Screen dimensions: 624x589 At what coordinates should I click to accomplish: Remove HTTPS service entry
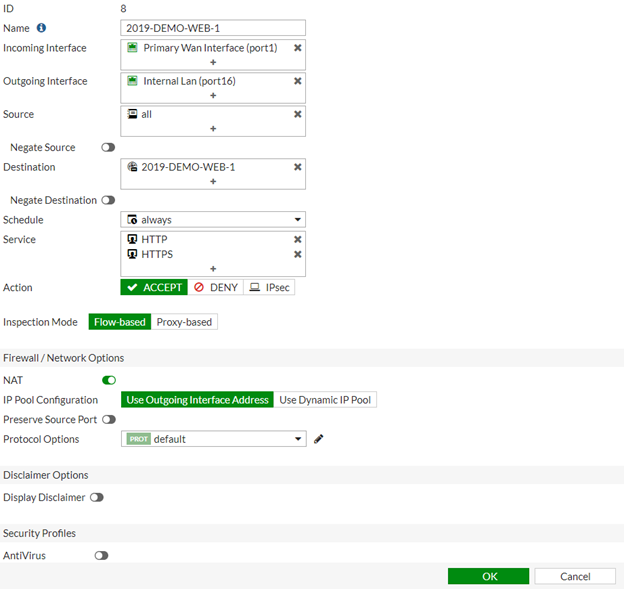coord(297,254)
